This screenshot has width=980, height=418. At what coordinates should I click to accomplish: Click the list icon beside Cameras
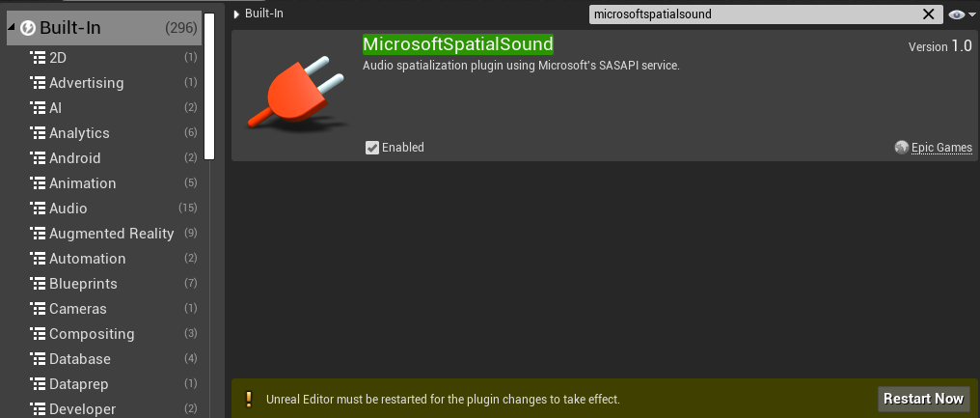pos(39,309)
